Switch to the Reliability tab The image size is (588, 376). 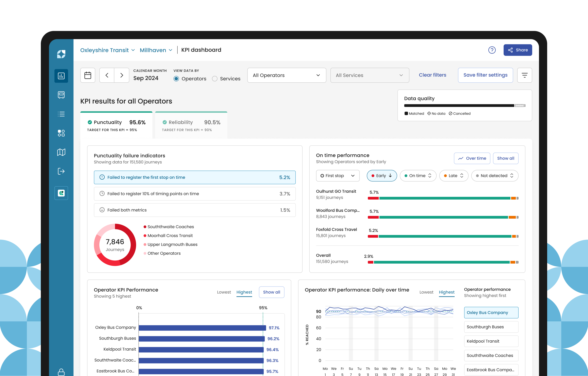click(191, 125)
